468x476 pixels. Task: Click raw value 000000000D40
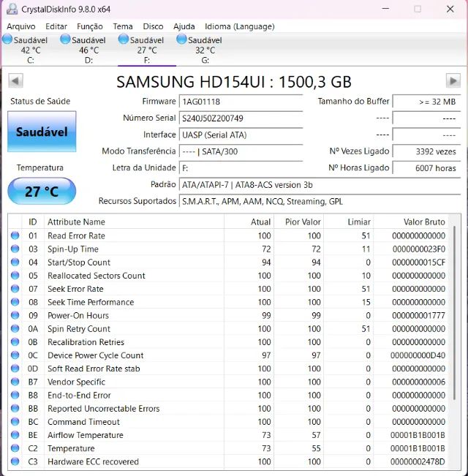[x=418, y=355]
